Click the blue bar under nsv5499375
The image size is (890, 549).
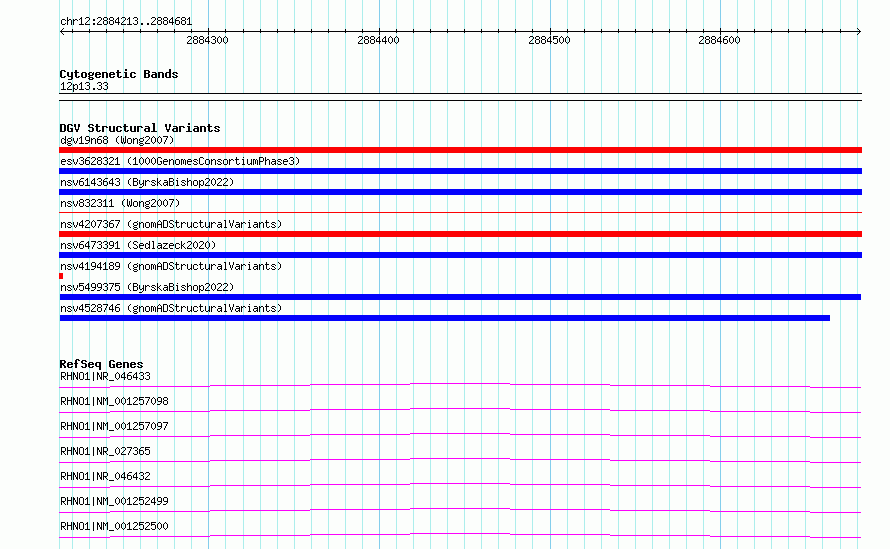tap(460, 297)
